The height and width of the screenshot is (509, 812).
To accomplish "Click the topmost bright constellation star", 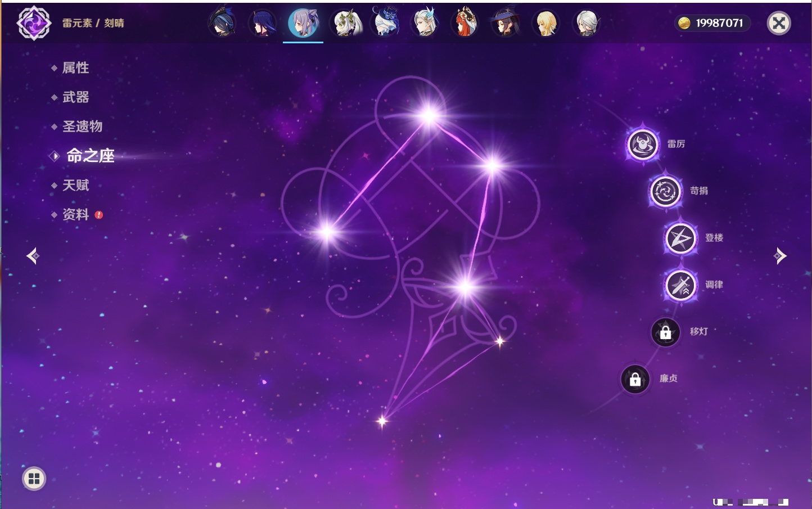I will (429, 116).
